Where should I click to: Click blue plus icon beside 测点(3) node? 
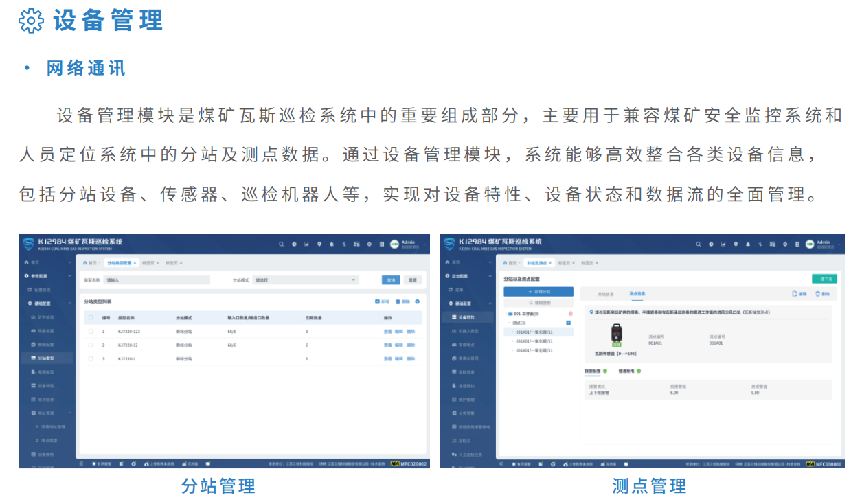[568, 323]
